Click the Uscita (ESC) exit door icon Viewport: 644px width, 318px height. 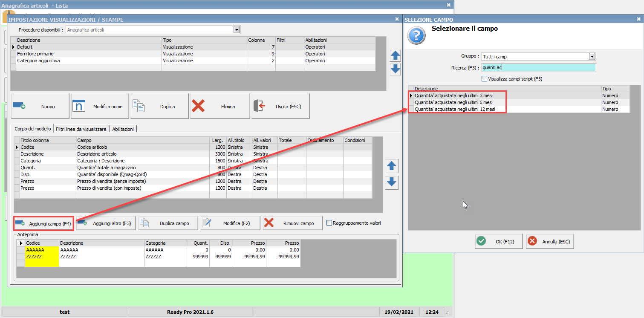click(260, 106)
